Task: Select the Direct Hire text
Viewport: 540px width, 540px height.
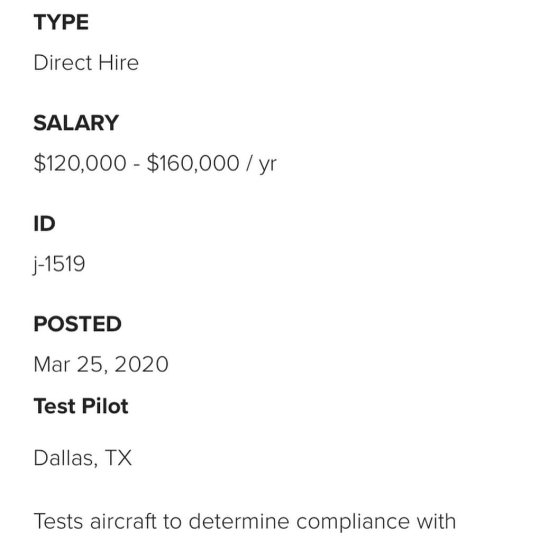Action: click(86, 63)
